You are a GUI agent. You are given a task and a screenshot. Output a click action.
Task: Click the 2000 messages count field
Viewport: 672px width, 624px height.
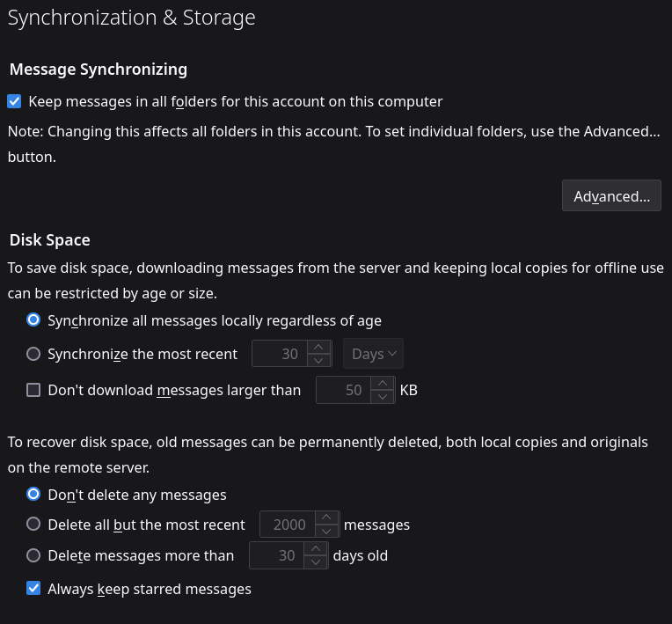point(289,525)
